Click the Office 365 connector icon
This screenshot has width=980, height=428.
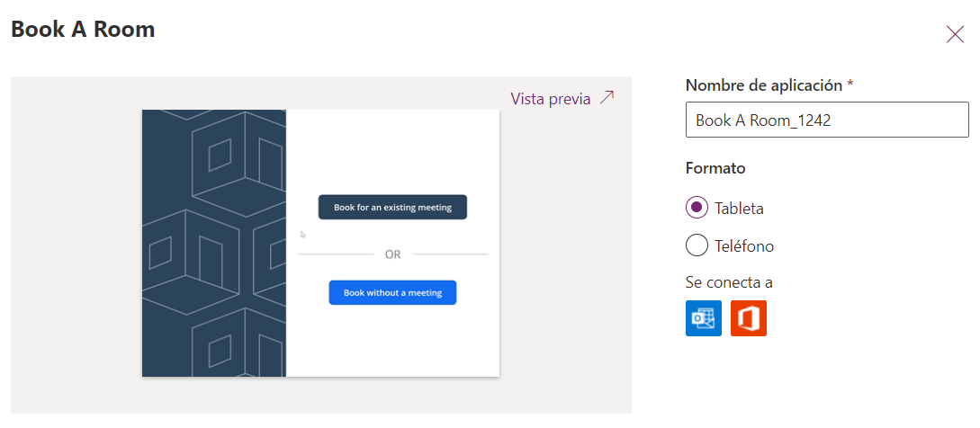tap(748, 318)
